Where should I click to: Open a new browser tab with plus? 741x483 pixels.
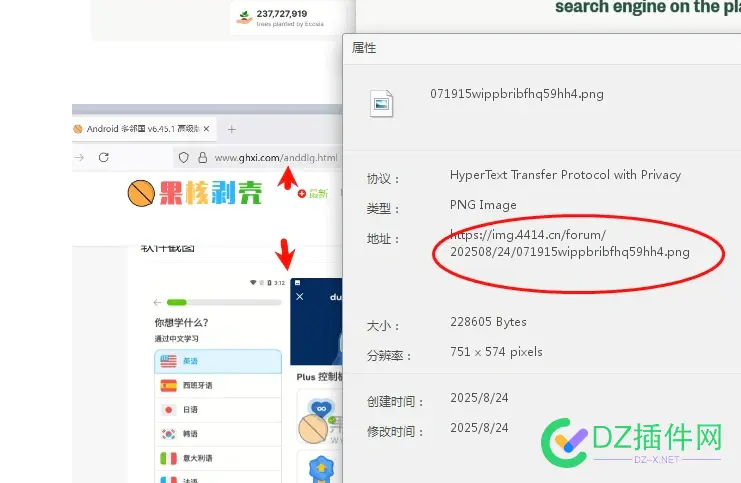pos(232,129)
